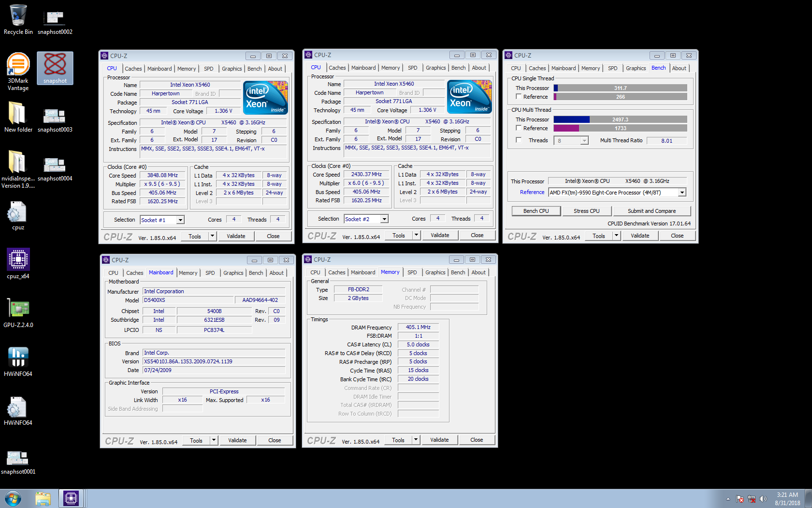Viewport: 812px width, 508px height.
Task: Open the HWiNFO64 settings file icon
Action: click(x=18, y=411)
